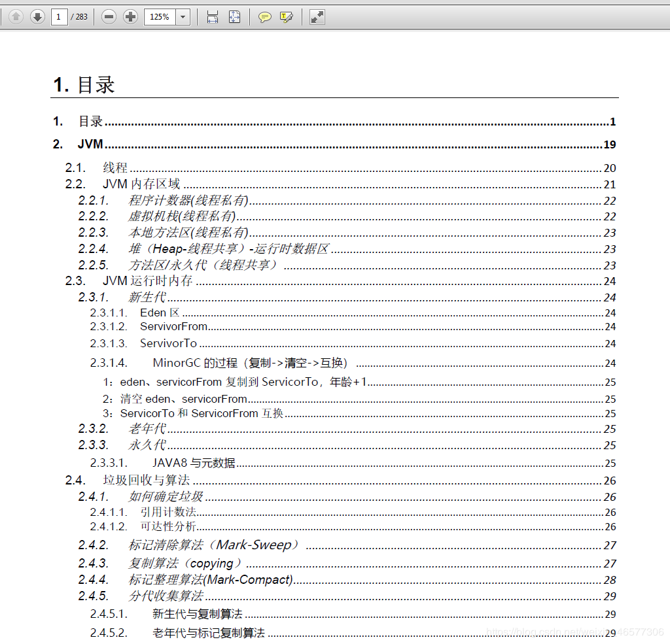This screenshot has height=644, width=670.
Task: Open '2.3.3. 永久代' entry
Action: [x=347, y=445]
